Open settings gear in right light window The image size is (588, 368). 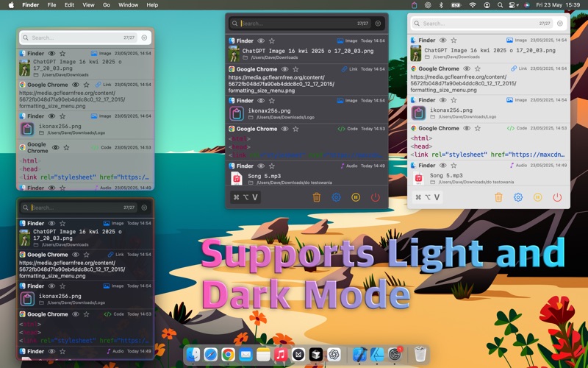(x=518, y=197)
